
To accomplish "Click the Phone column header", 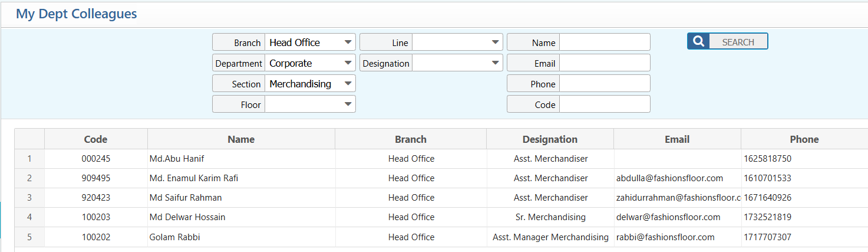I will coord(804,139).
